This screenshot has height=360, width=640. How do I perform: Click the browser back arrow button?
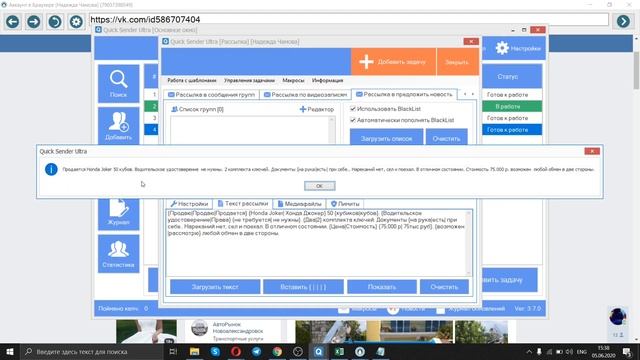(13, 21)
